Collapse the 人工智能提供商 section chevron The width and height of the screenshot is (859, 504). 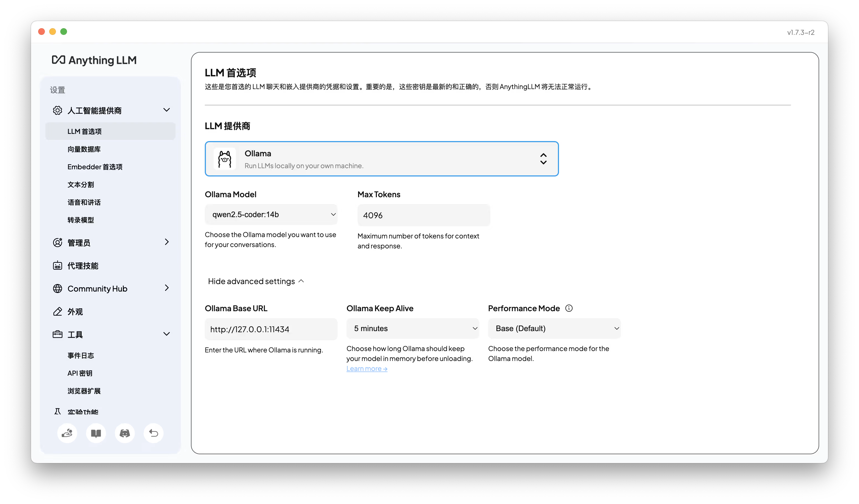pos(166,110)
